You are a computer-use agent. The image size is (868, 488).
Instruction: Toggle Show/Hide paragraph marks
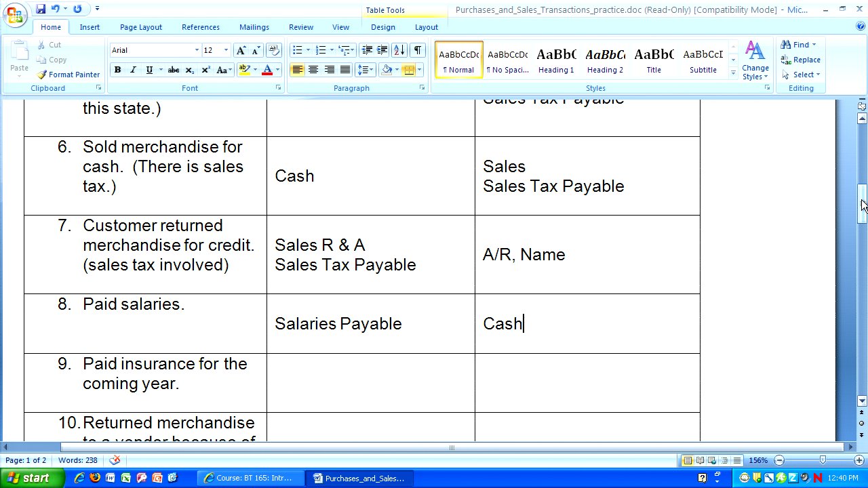(x=417, y=50)
